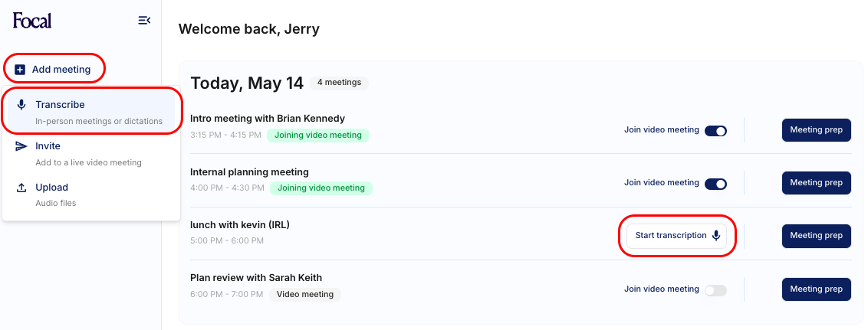Open Meeting prep for Brian Kennedy intro
868x330 pixels.
(x=816, y=130)
